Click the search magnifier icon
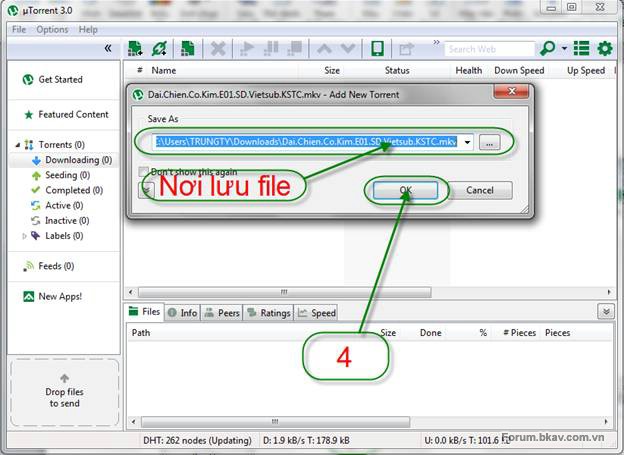The image size is (624, 455). click(x=547, y=48)
